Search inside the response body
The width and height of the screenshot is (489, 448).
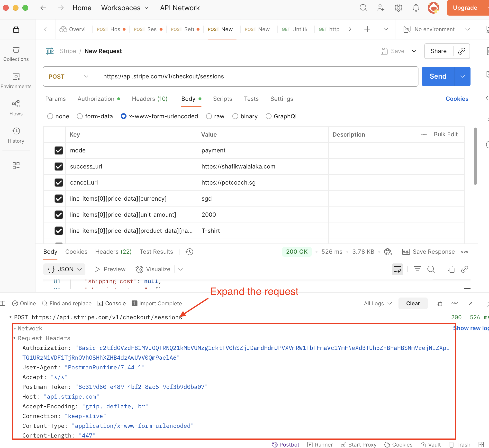pyautogui.click(x=431, y=269)
